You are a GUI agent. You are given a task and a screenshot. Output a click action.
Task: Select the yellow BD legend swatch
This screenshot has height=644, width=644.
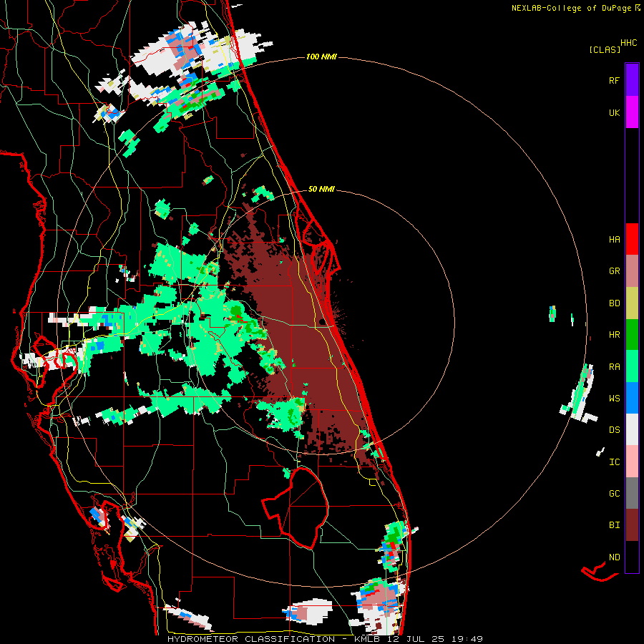pos(632,303)
